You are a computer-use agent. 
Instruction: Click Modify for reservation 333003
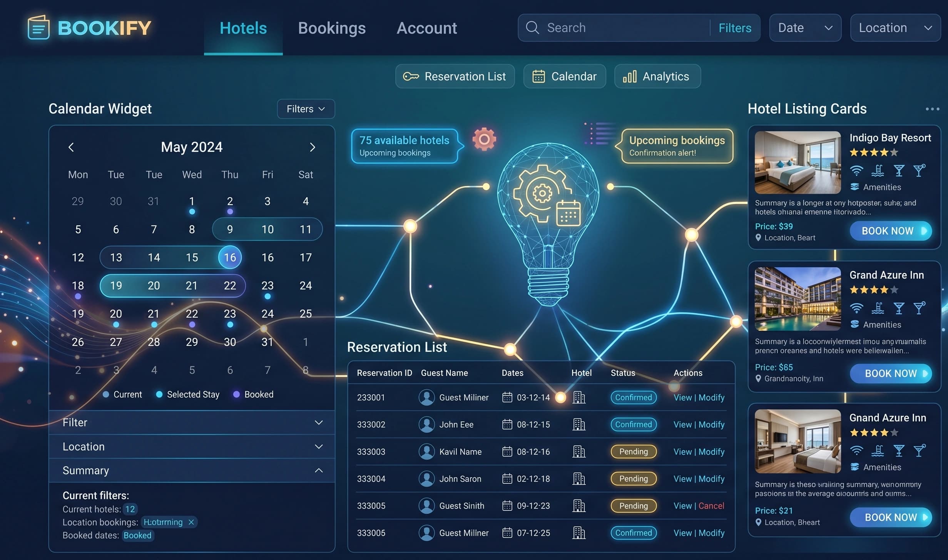click(x=711, y=452)
